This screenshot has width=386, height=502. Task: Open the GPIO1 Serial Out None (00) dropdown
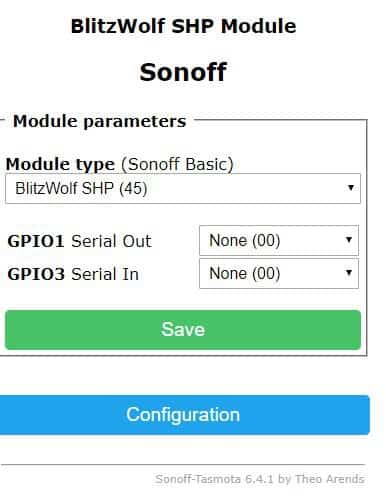(x=279, y=240)
